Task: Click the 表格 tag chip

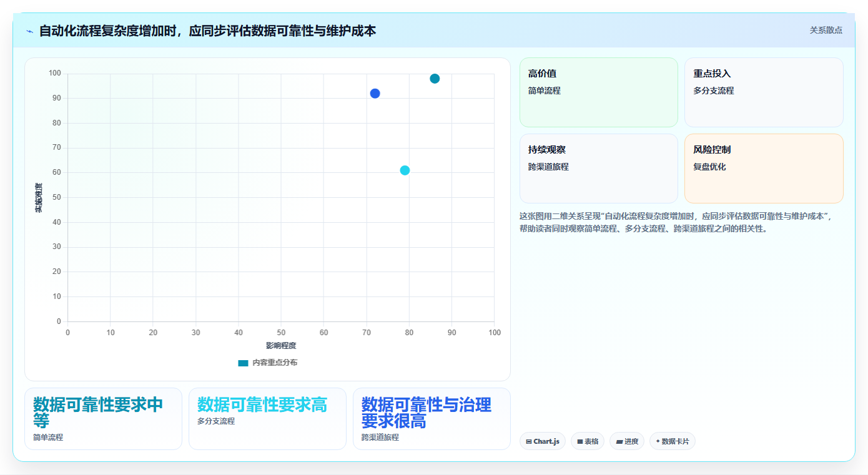Action: click(x=588, y=441)
